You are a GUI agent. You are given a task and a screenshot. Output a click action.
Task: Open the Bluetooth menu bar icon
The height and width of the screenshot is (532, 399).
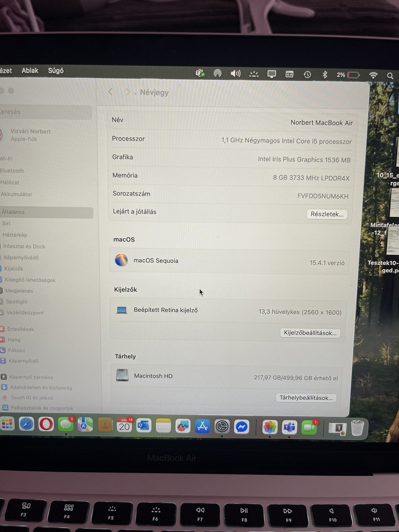tap(325, 74)
